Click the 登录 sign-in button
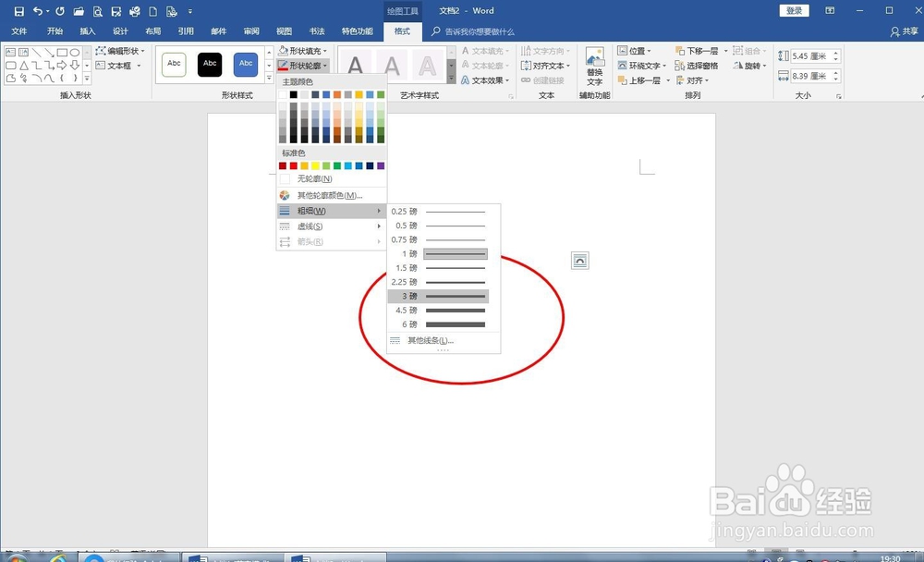This screenshot has height=562, width=924. [795, 10]
